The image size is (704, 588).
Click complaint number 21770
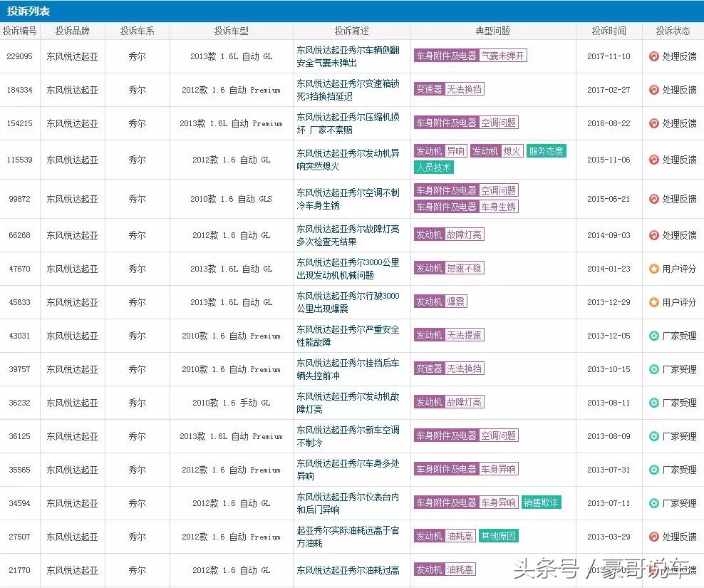19,570
